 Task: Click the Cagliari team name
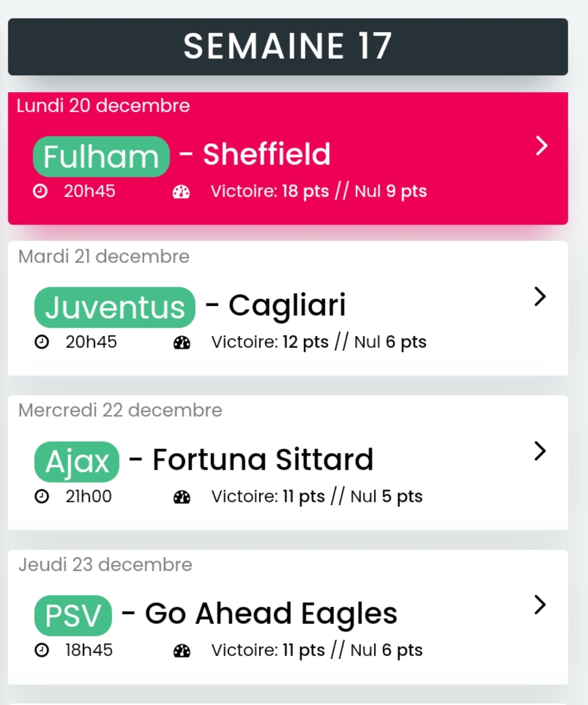click(x=287, y=306)
